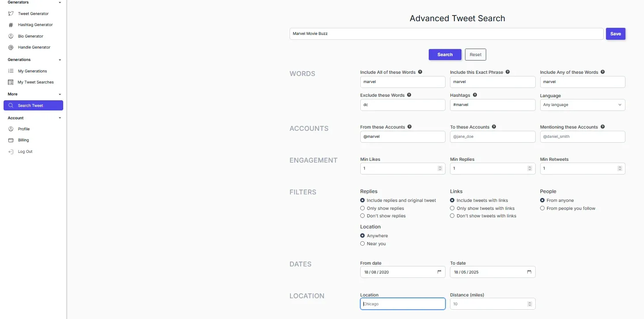Click help icon next to Hashtags label

click(475, 95)
